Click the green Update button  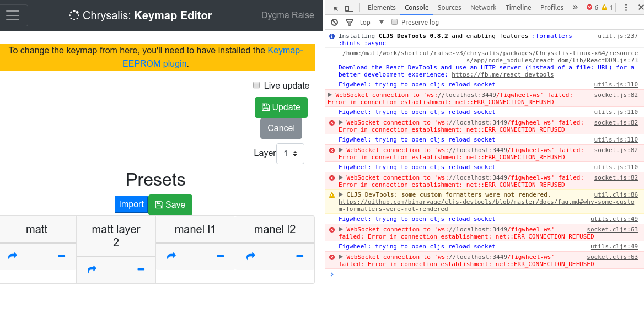click(x=281, y=107)
